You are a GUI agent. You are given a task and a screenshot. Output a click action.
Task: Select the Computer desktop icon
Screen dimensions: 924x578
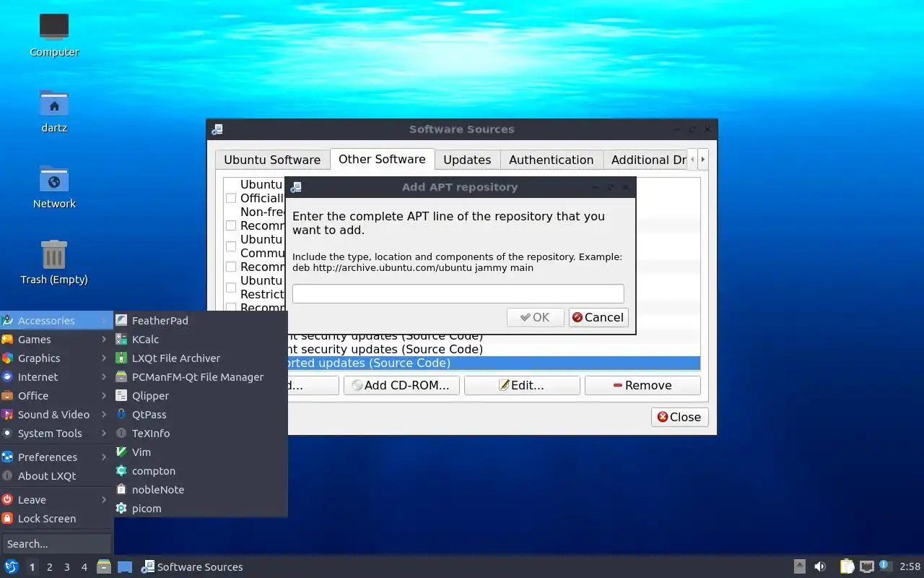[54, 35]
